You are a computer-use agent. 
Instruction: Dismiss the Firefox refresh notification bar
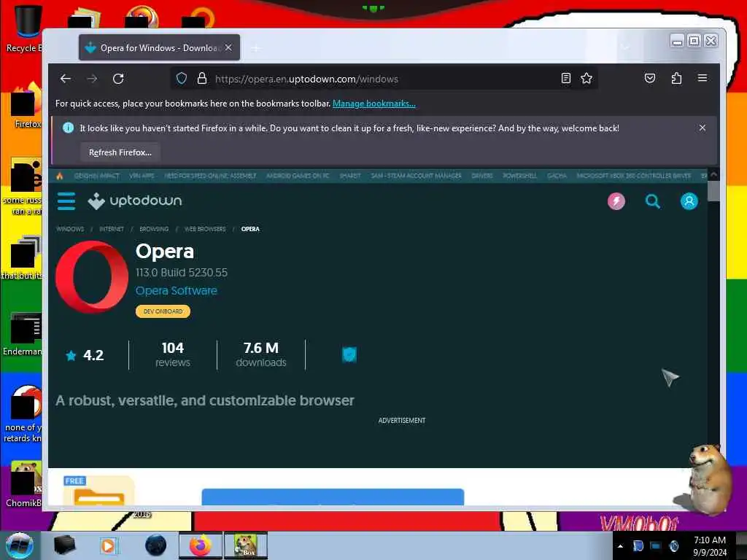point(703,128)
